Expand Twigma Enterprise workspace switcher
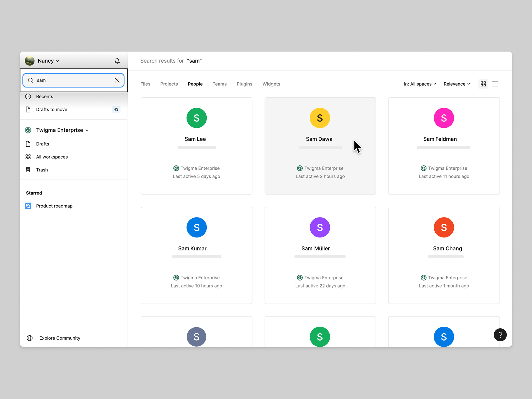532x399 pixels. [61, 130]
